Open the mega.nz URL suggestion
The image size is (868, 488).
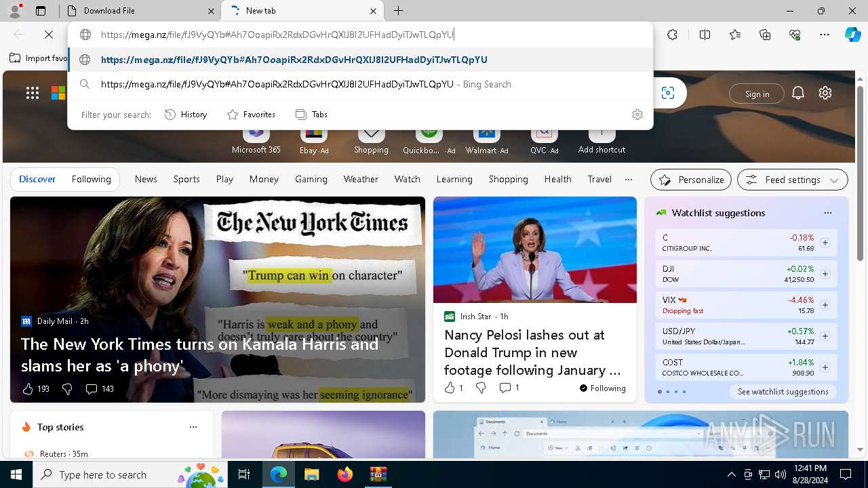pos(360,60)
